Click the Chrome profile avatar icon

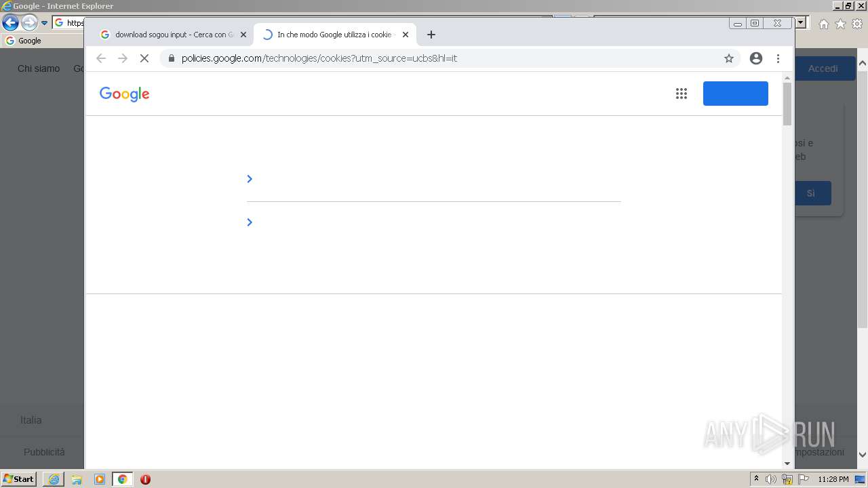[756, 58]
